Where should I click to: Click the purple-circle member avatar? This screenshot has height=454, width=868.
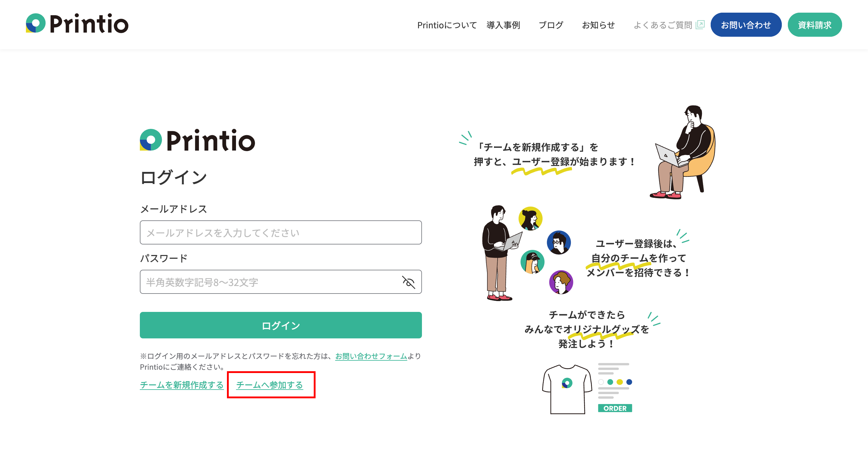click(x=561, y=282)
